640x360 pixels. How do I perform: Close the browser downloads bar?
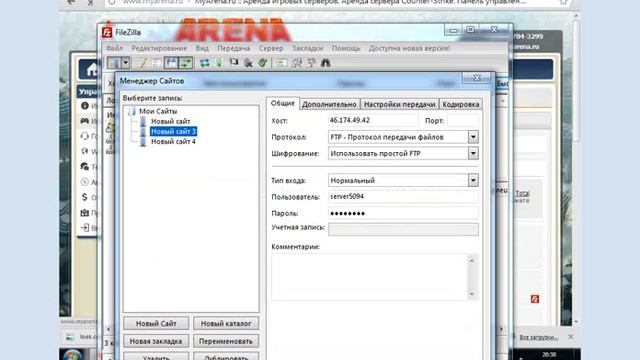tap(571, 337)
